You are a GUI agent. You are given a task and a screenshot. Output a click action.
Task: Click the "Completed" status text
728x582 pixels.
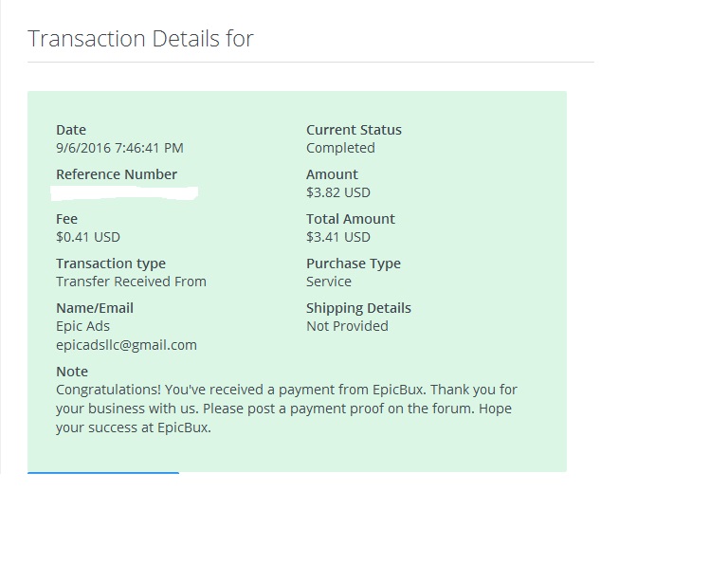pyautogui.click(x=340, y=148)
